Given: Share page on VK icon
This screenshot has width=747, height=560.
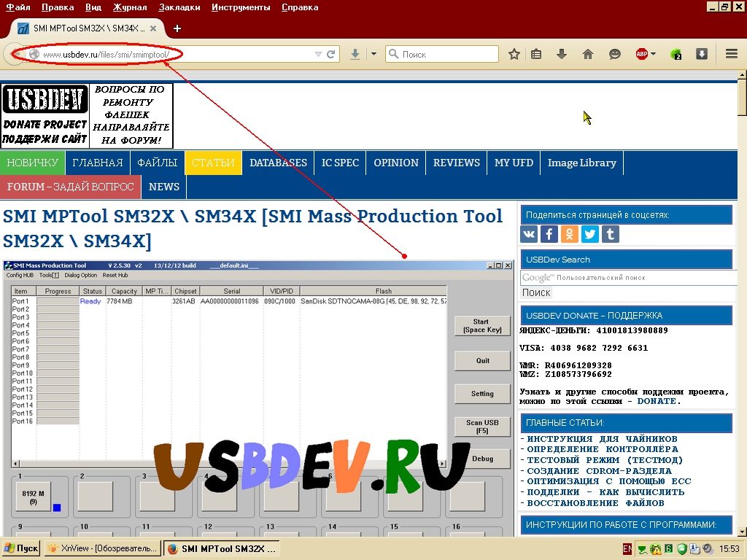Looking at the screenshot, I should 529,234.
